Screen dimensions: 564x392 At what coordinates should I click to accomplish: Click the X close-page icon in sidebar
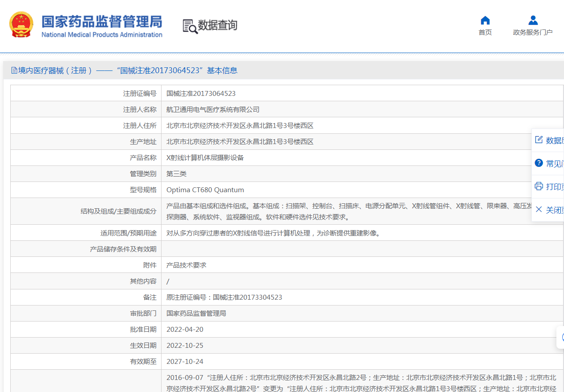(539, 210)
